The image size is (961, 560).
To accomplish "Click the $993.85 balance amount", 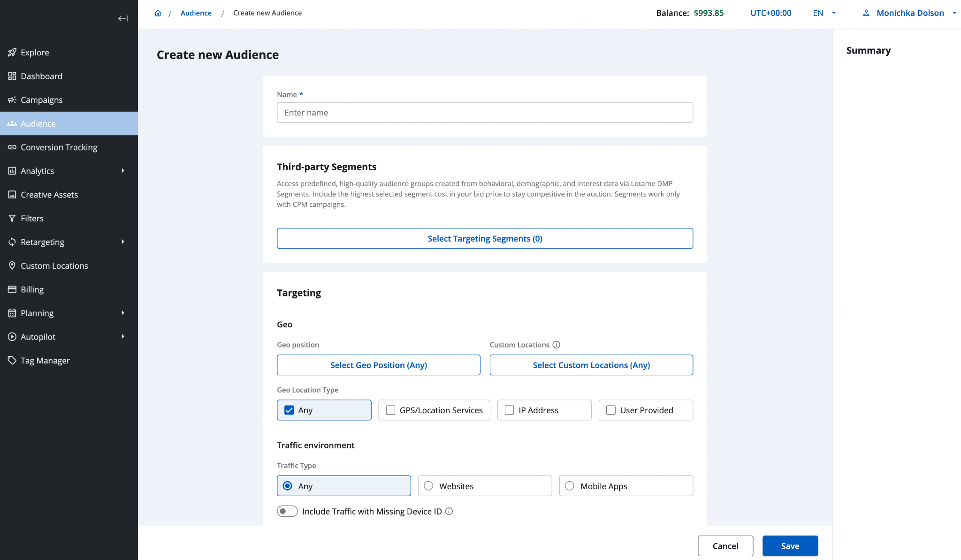I will 709,13.
